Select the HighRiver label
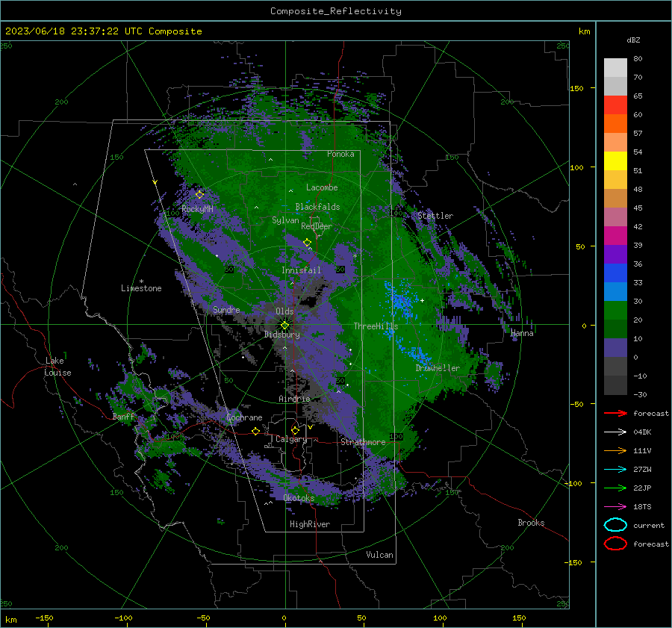The image size is (672, 628). click(310, 524)
